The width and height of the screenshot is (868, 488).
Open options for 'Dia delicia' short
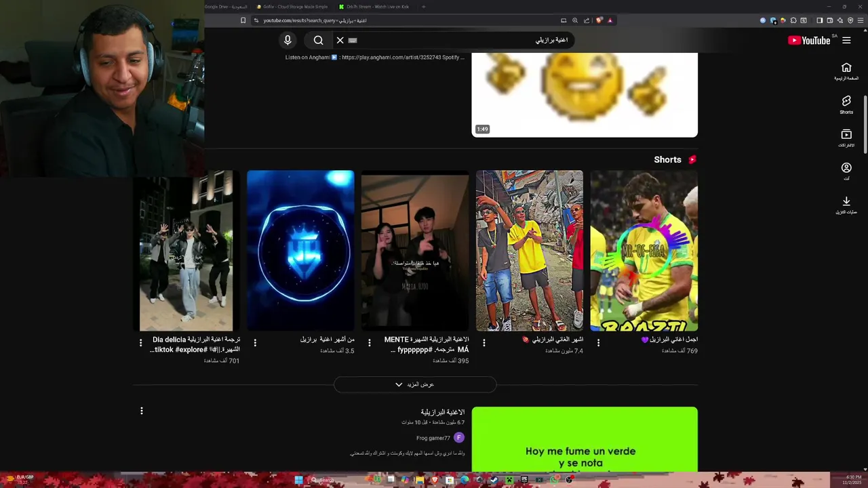[141, 343]
